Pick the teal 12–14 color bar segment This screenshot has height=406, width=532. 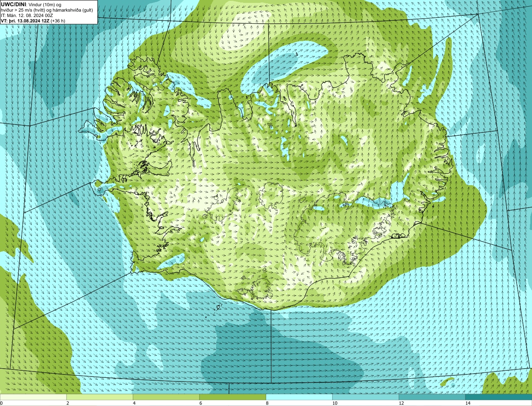(432, 397)
